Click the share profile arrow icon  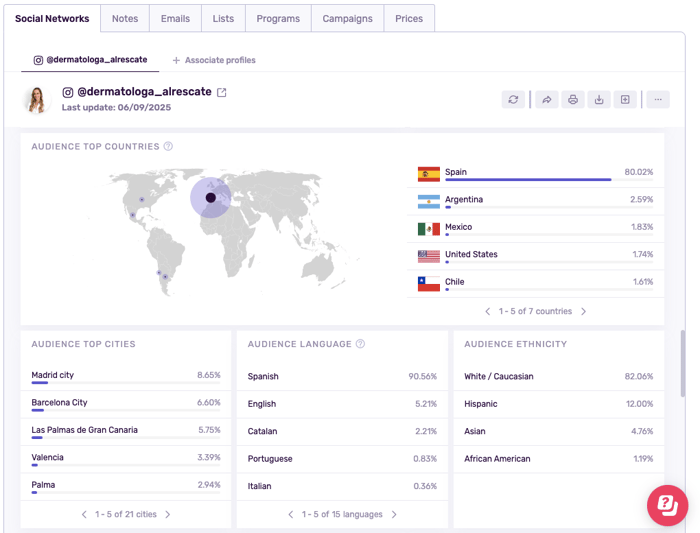pyautogui.click(x=546, y=100)
